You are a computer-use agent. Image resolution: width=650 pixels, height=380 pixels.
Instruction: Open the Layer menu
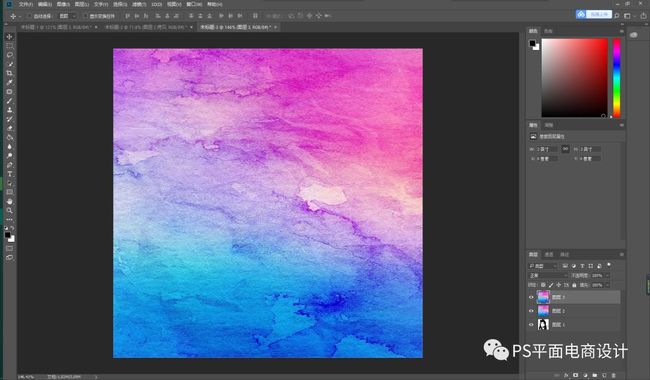click(x=82, y=4)
